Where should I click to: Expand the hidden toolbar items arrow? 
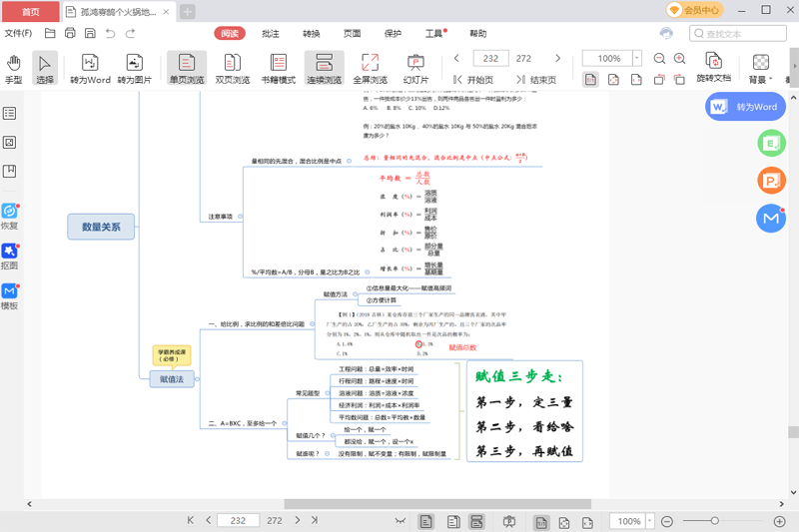click(x=794, y=66)
